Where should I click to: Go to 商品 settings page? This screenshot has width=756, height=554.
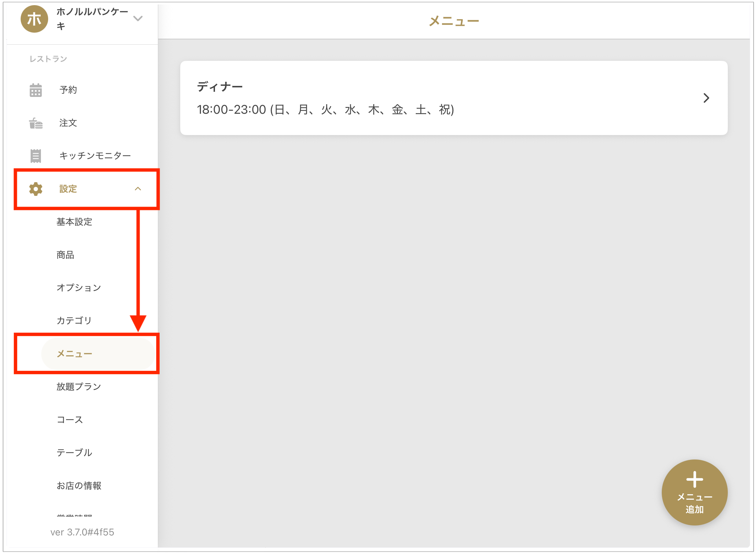pos(65,255)
